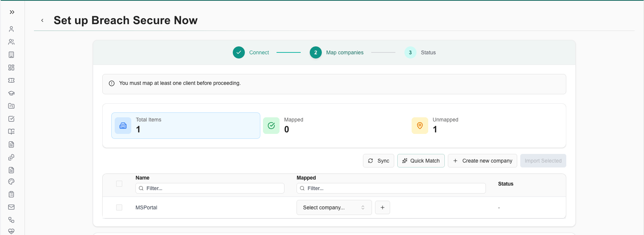Click the Import Selected button
644x235 pixels.
click(x=543, y=161)
